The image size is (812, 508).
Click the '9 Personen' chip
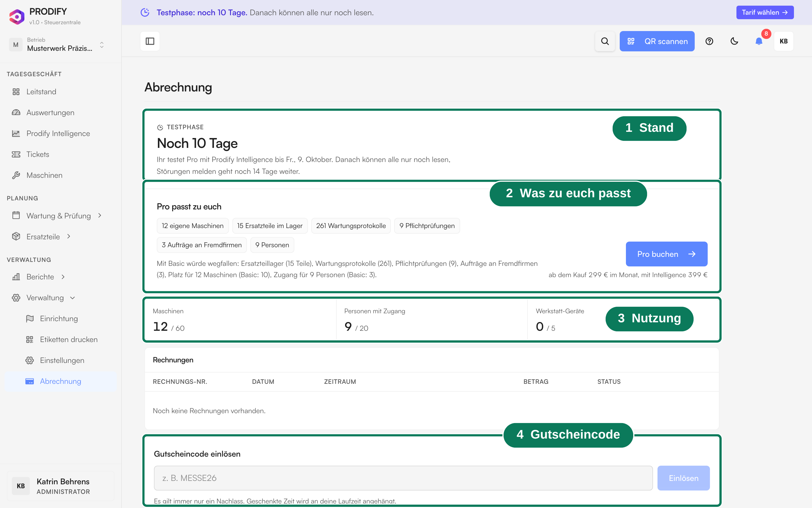(x=272, y=245)
